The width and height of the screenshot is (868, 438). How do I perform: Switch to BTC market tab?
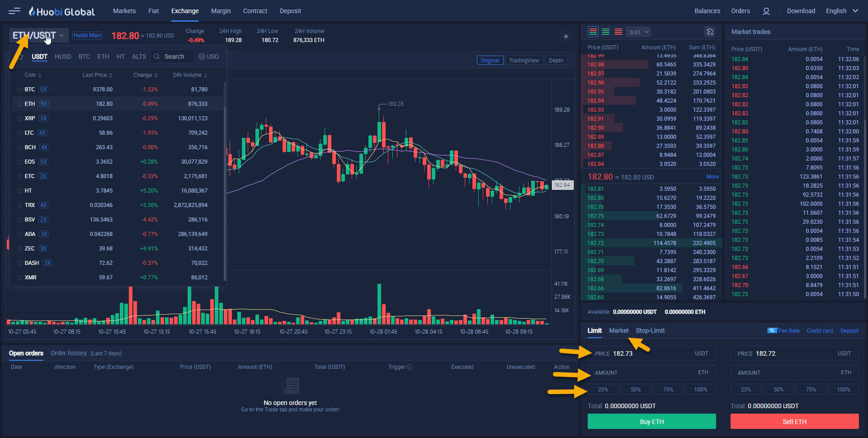[x=84, y=57]
